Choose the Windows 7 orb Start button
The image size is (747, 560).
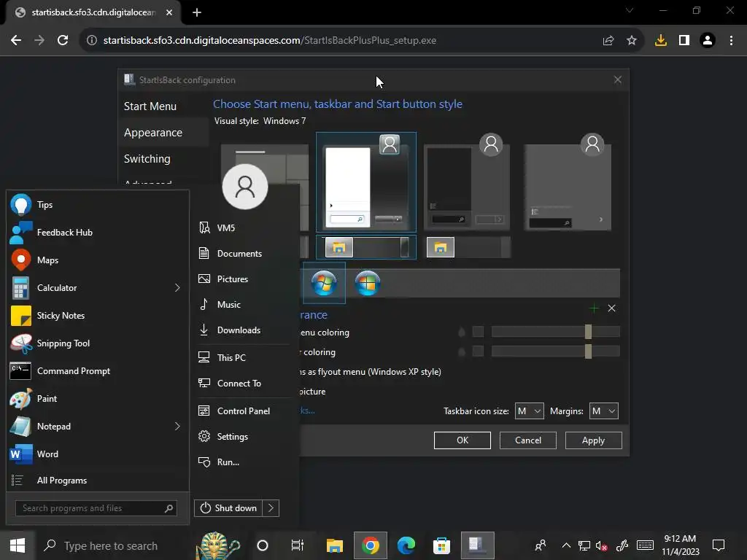[x=324, y=284]
